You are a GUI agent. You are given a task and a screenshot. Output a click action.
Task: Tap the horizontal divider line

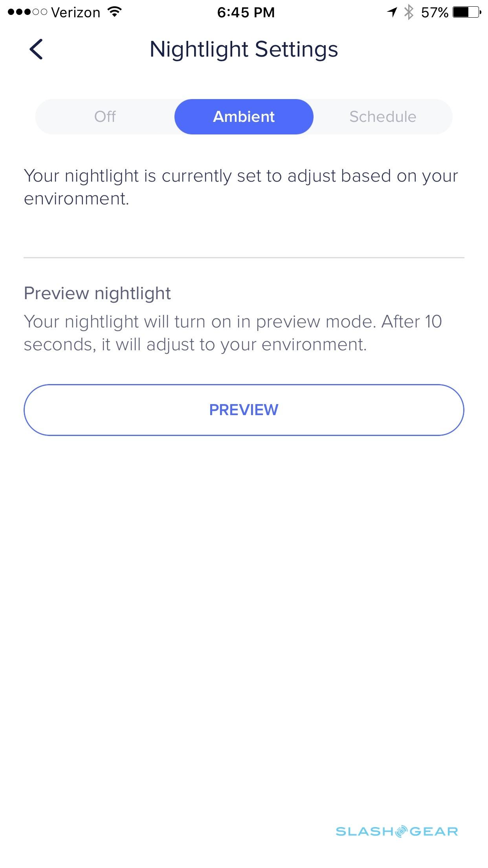tap(244, 258)
